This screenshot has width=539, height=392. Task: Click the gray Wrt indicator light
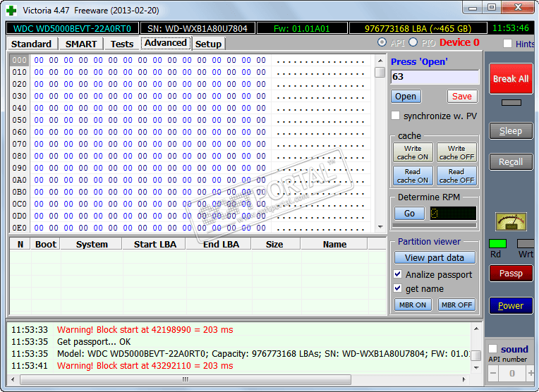pyautogui.click(x=526, y=243)
